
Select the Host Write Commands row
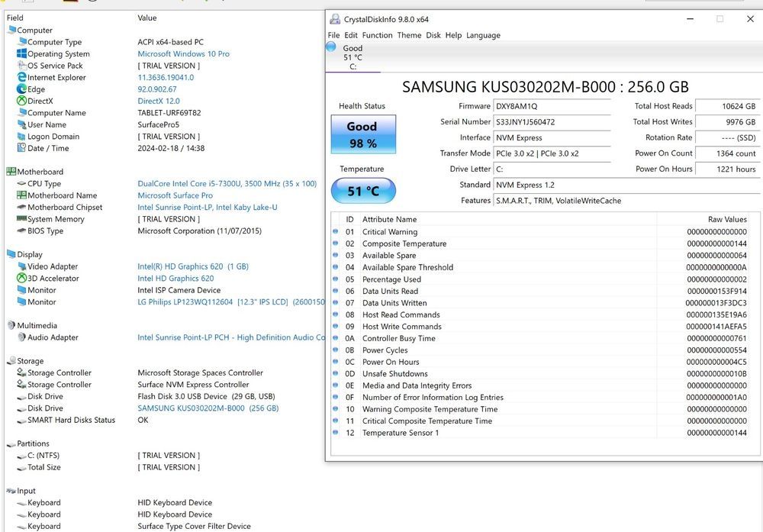541,327
